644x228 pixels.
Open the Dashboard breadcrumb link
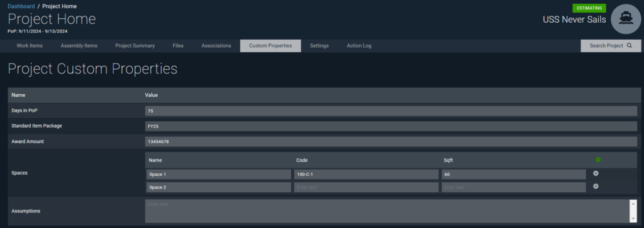point(21,6)
